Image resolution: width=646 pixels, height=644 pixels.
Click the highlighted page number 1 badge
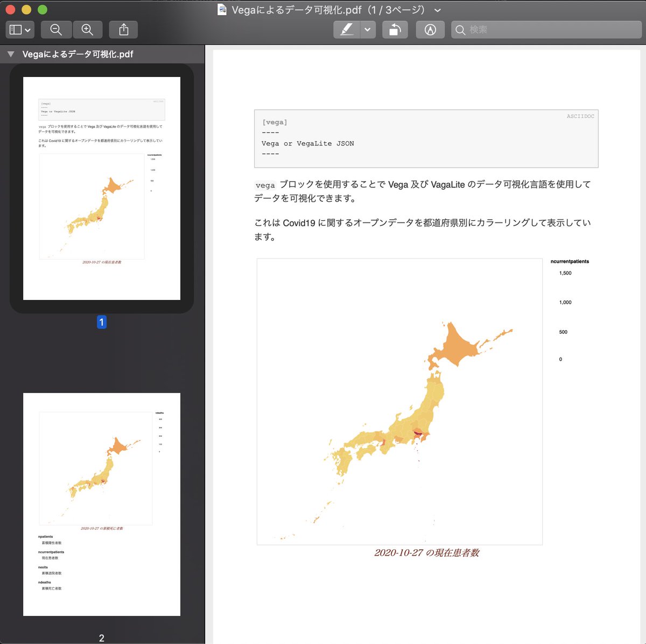tap(101, 322)
